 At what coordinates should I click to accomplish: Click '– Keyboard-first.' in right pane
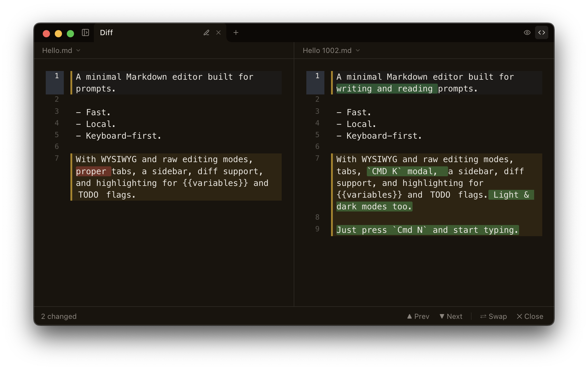(x=379, y=136)
